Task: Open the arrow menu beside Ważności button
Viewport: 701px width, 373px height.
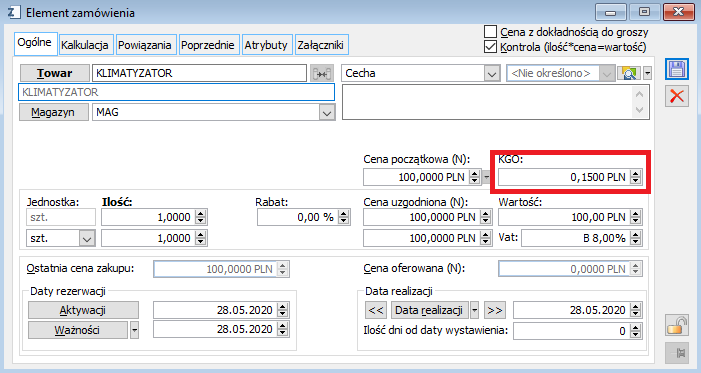Action: 134,331
